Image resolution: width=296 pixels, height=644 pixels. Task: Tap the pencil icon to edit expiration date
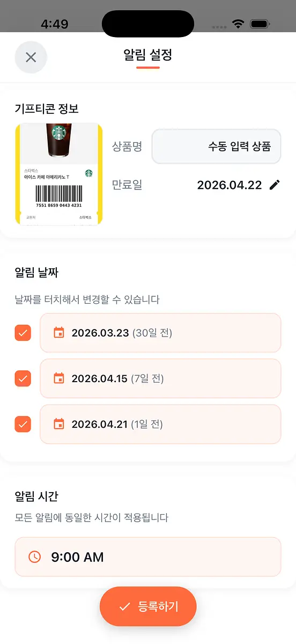click(x=275, y=185)
